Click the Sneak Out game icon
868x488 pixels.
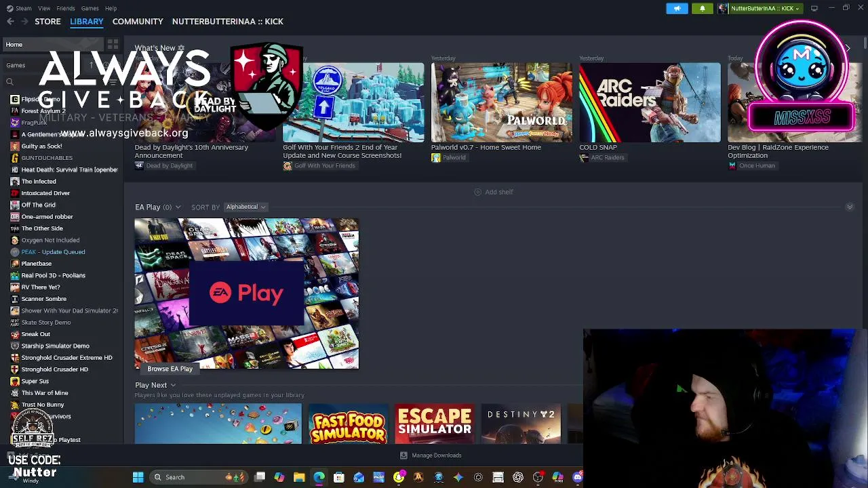click(15, 334)
